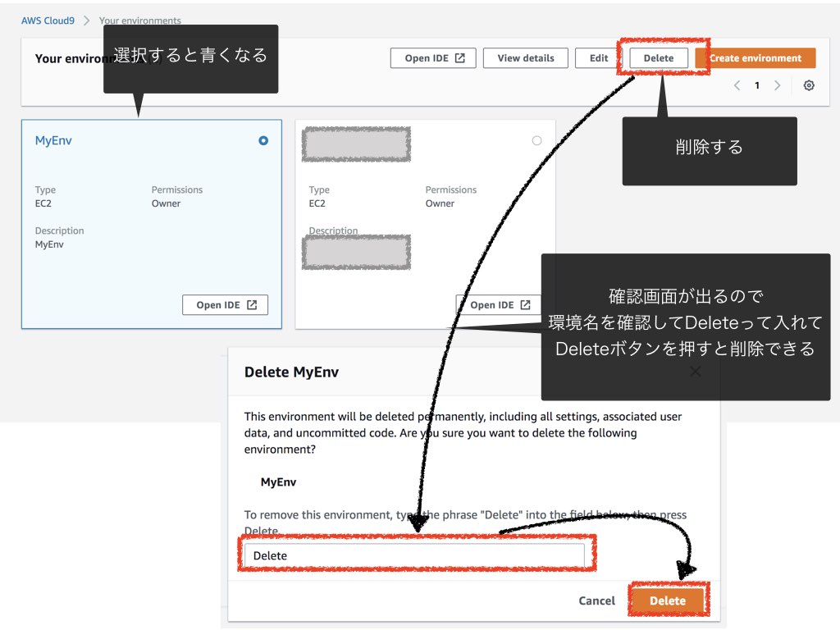Image resolution: width=840 pixels, height=630 pixels.
Task: Click the next-page chevron in pagination
Action: 777,84
